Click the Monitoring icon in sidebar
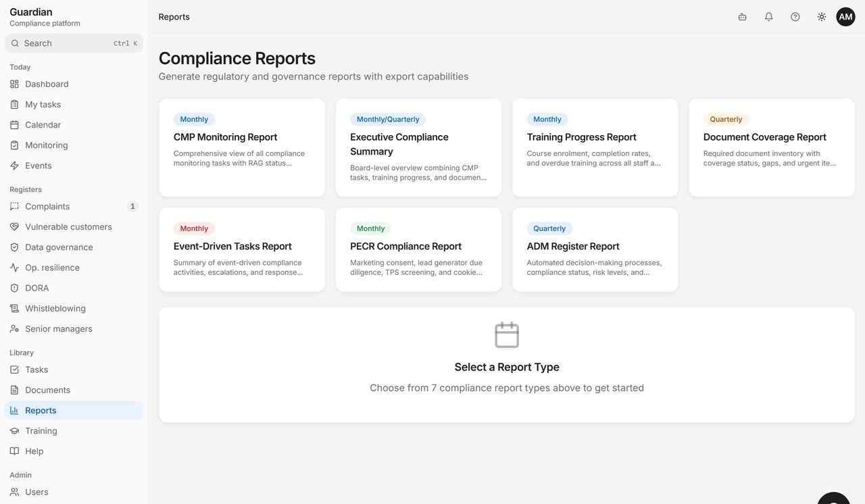 click(x=14, y=145)
